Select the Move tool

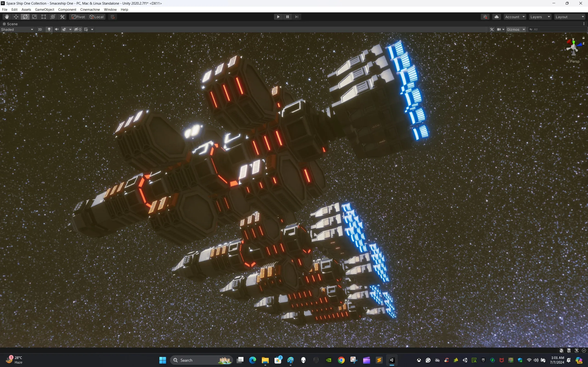[x=16, y=17]
